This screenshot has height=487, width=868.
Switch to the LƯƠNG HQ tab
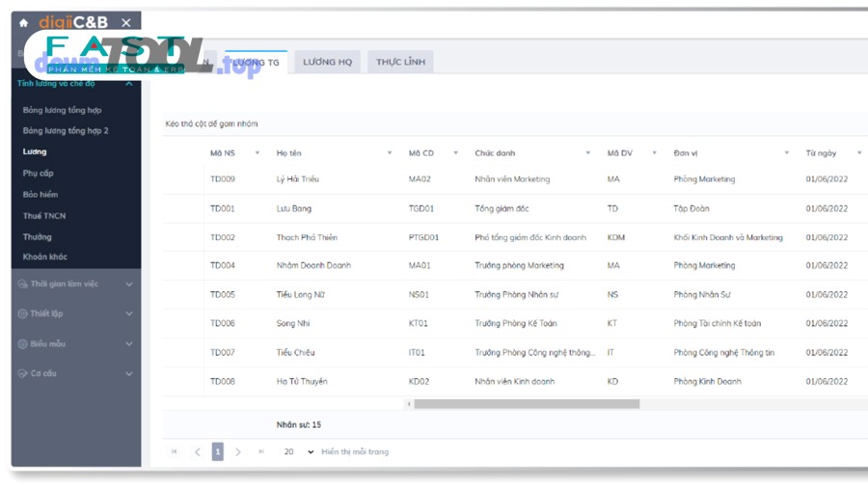click(327, 62)
